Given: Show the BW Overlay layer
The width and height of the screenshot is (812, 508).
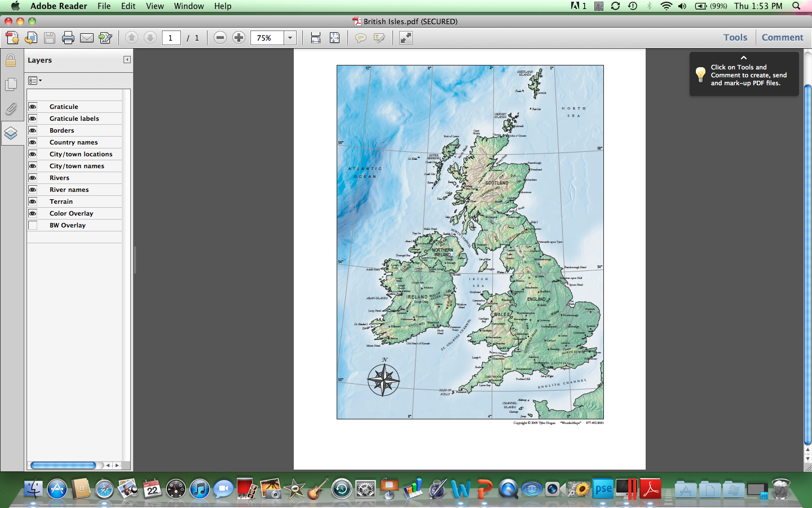Looking at the screenshot, I should tap(33, 225).
